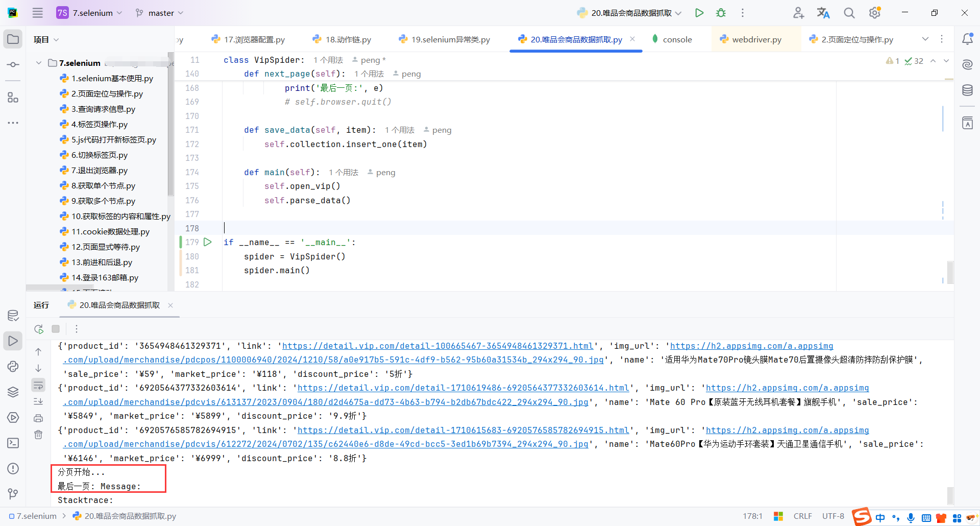Switch to the console editor tab

(x=672, y=39)
